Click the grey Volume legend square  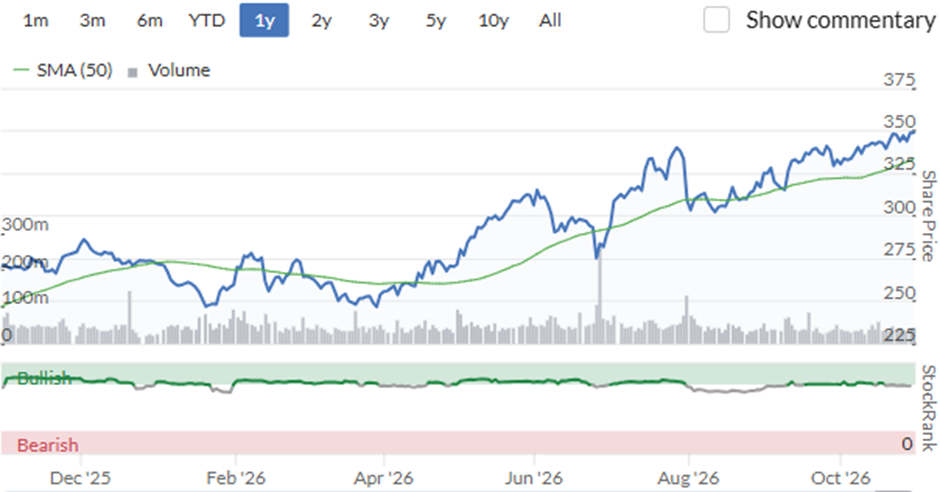[x=133, y=73]
